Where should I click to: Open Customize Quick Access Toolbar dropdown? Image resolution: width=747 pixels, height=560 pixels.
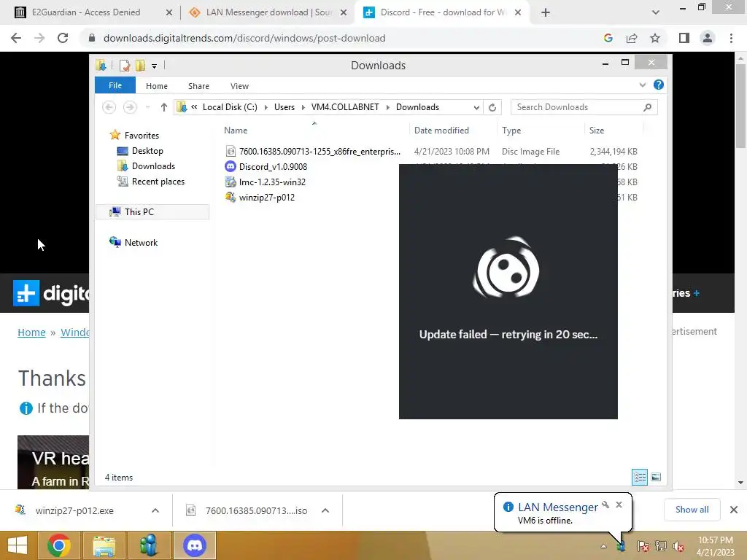tap(155, 66)
